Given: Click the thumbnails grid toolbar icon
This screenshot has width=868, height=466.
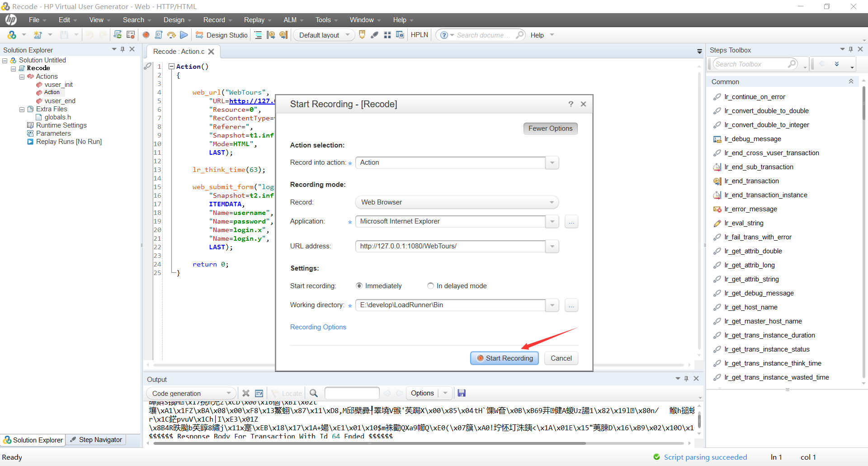Looking at the screenshot, I should pyautogui.click(x=387, y=35).
